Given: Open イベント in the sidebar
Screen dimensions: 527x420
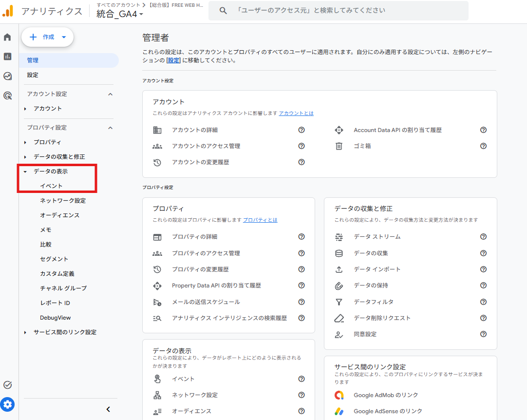Looking at the screenshot, I should (x=52, y=186).
